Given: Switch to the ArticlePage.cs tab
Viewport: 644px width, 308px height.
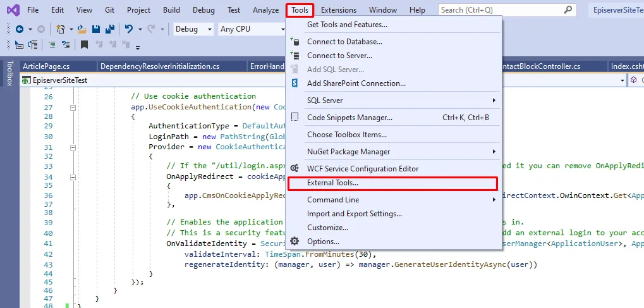Looking at the screenshot, I should pos(46,66).
